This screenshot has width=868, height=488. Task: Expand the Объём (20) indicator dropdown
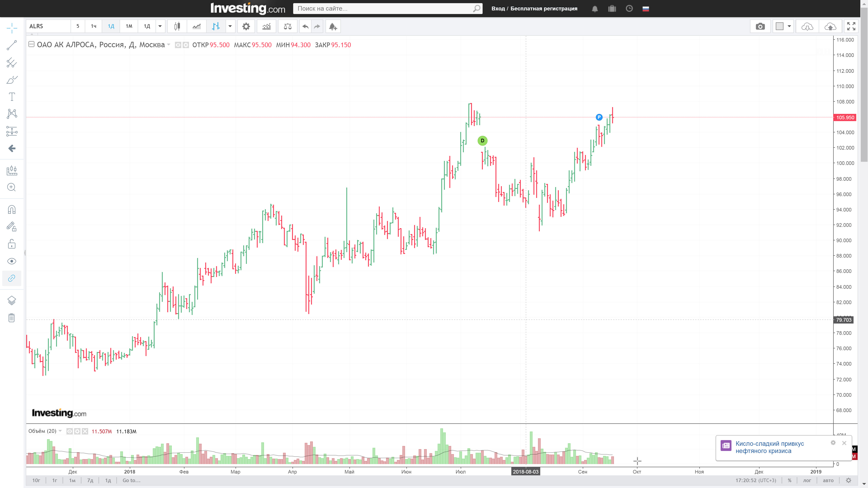pyautogui.click(x=60, y=431)
